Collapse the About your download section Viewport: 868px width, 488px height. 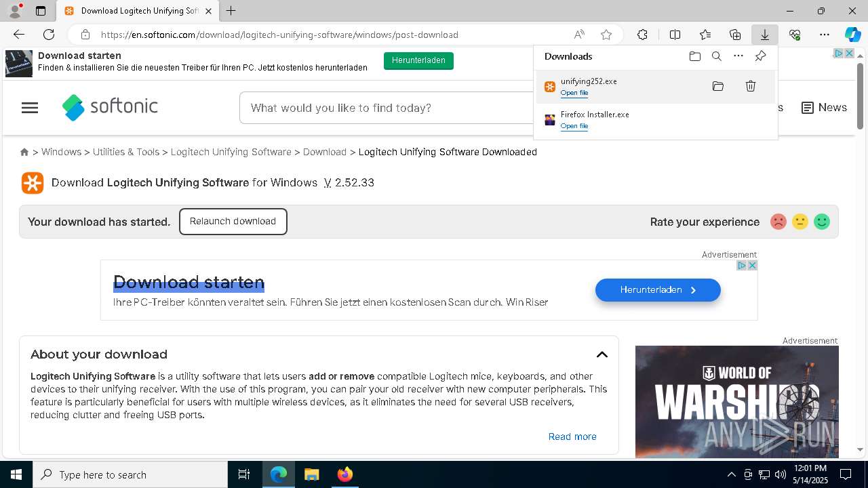click(x=602, y=354)
